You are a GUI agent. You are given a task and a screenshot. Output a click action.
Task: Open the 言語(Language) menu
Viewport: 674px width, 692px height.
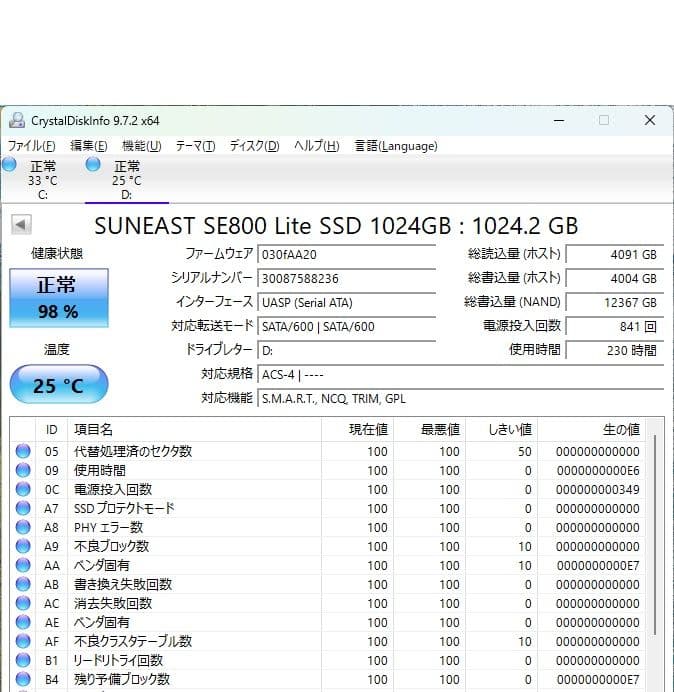(396, 146)
